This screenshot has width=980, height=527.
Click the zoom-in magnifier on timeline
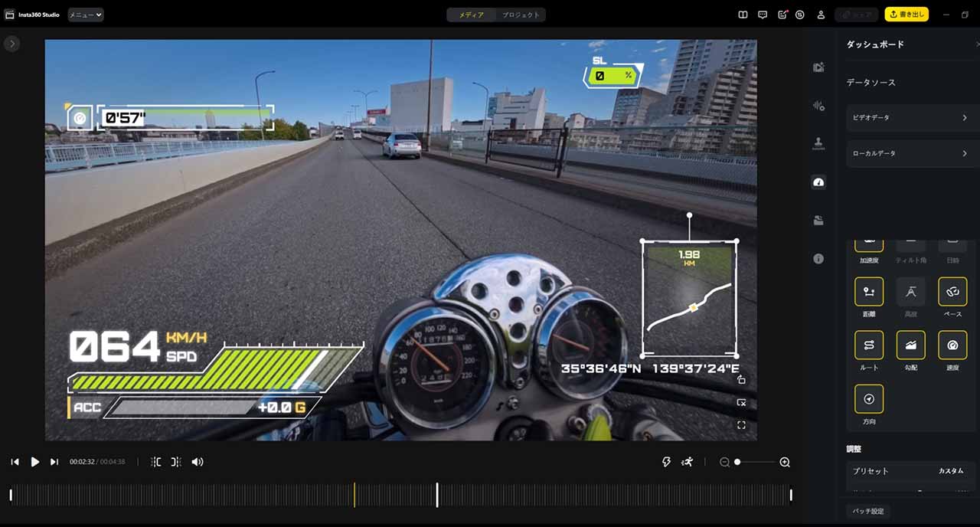785,462
